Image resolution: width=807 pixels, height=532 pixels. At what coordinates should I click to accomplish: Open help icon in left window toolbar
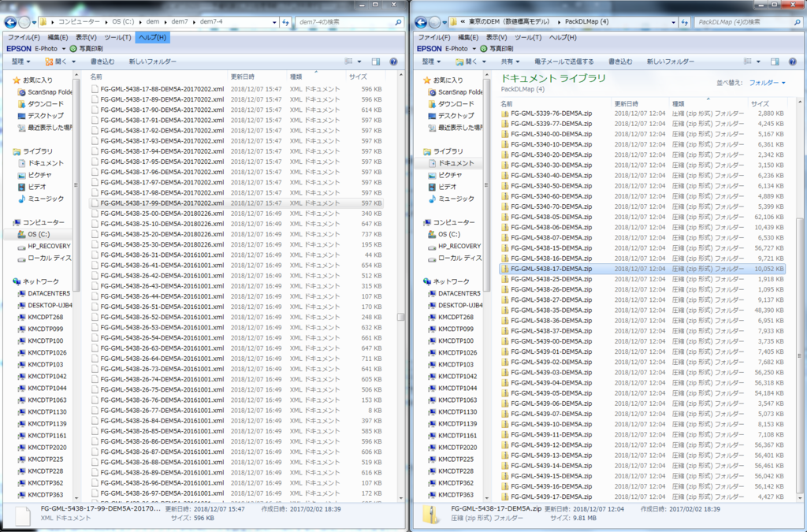click(x=394, y=61)
